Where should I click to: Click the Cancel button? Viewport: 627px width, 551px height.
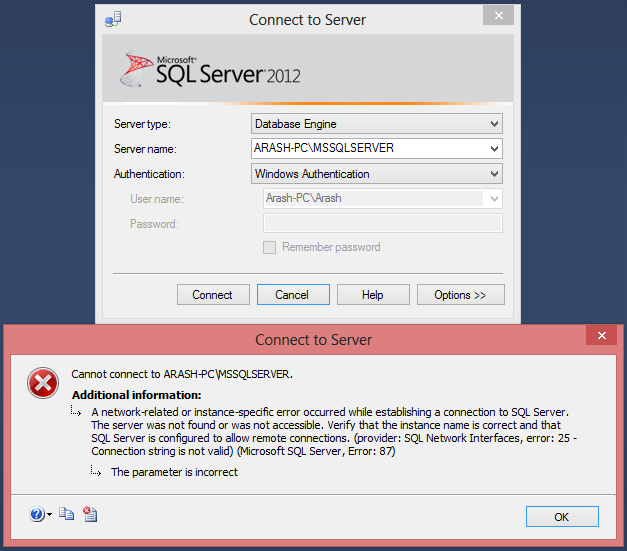coord(293,295)
